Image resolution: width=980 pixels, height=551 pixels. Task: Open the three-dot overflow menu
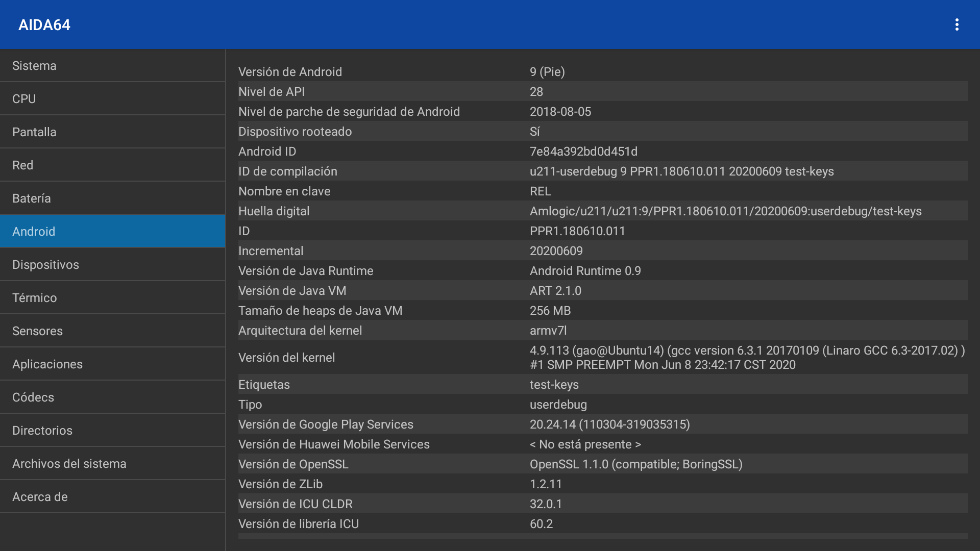click(957, 24)
